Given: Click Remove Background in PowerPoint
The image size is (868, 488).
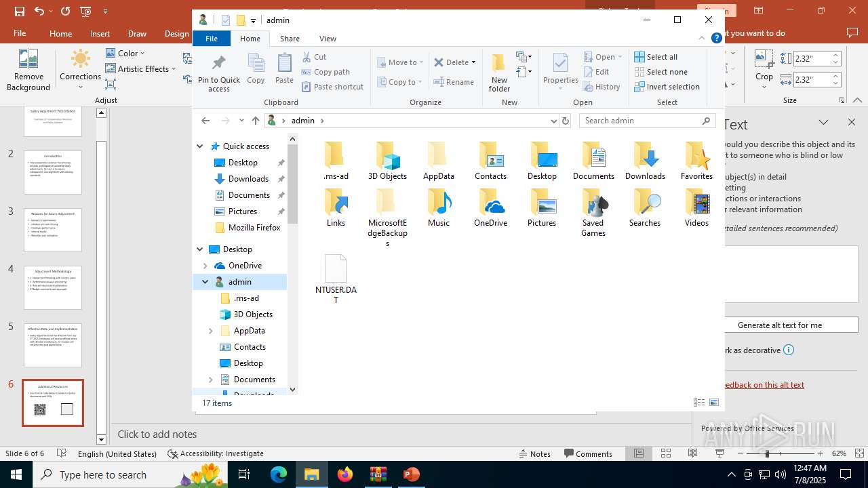Looking at the screenshot, I should (28, 70).
